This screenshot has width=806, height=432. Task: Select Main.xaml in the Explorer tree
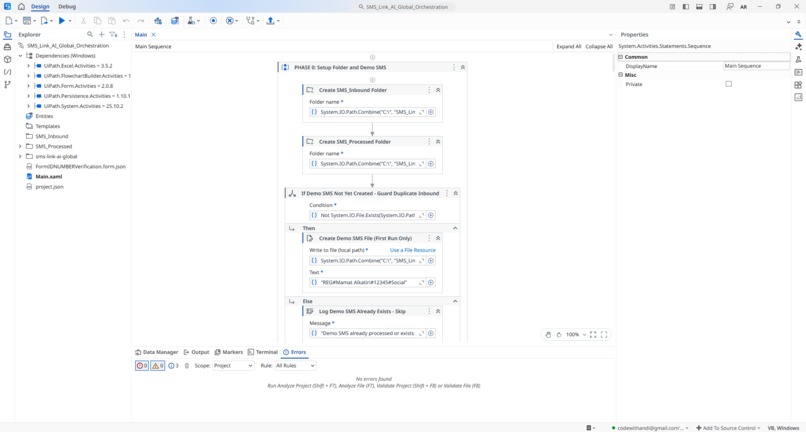(49, 176)
